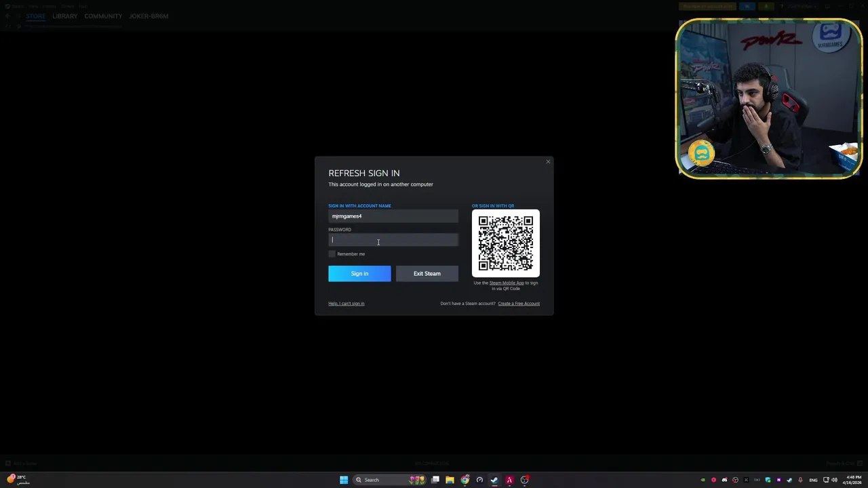The image size is (868, 488).
Task: Click the microphone tray icon
Action: pyautogui.click(x=800, y=480)
